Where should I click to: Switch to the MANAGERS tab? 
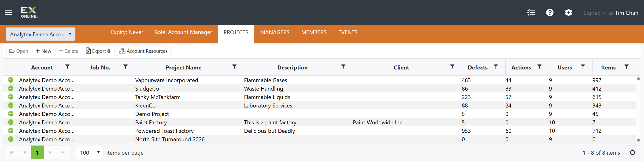tap(275, 33)
